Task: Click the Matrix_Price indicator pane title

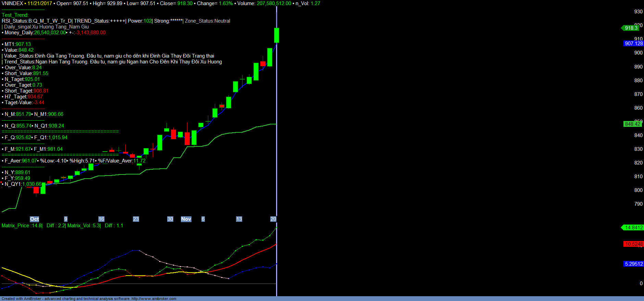Action: (x=22, y=226)
